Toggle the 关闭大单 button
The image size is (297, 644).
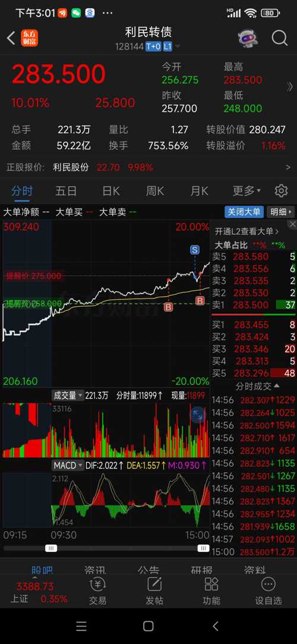[x=244, y=212]
